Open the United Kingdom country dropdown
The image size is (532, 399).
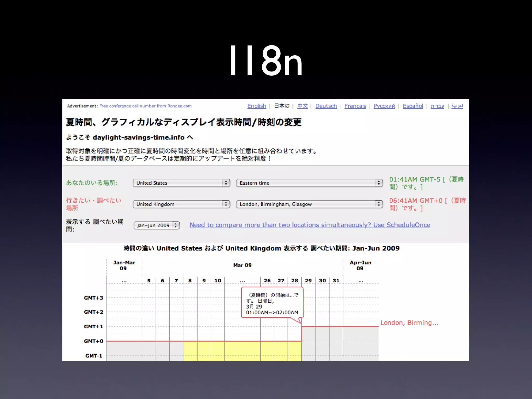tap(182, 204)
